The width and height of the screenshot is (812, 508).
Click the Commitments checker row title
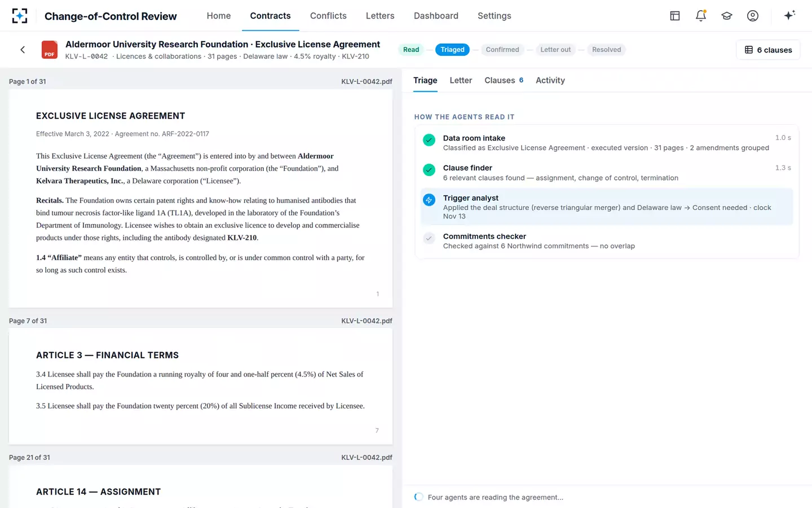point(484,236)
